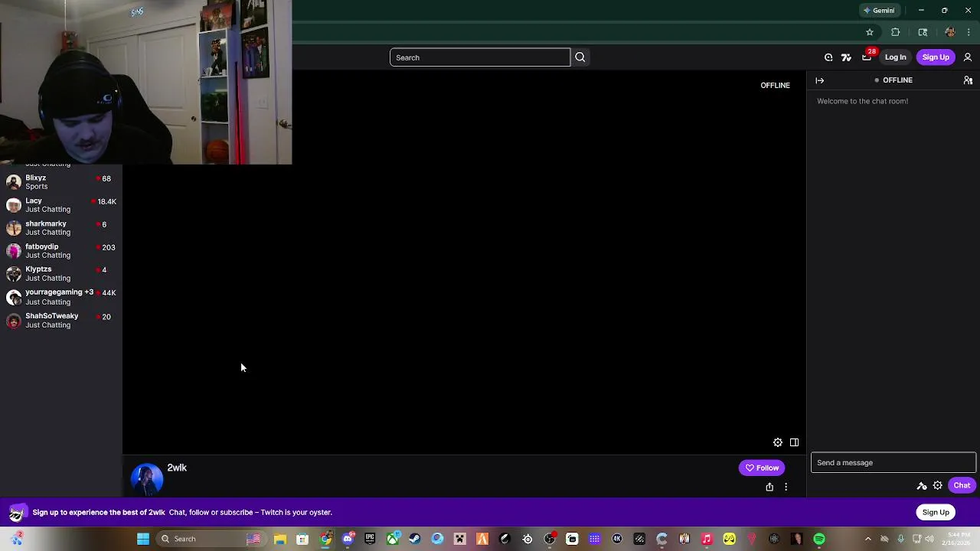980x551 pixels.
Task: Toggle theatre mode icon in player
Action: point(794,442)
